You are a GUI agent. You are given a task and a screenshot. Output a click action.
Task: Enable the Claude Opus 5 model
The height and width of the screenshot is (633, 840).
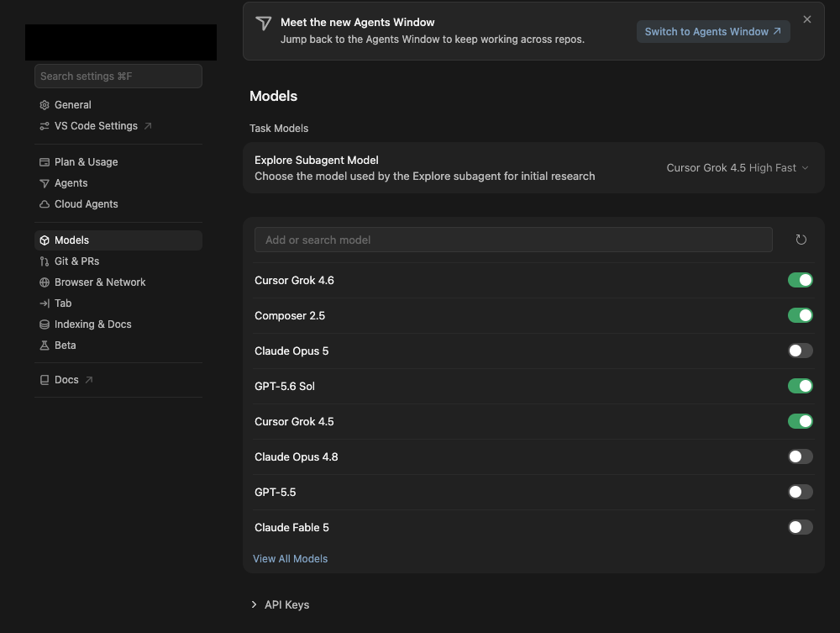click(x=801, y=351)
